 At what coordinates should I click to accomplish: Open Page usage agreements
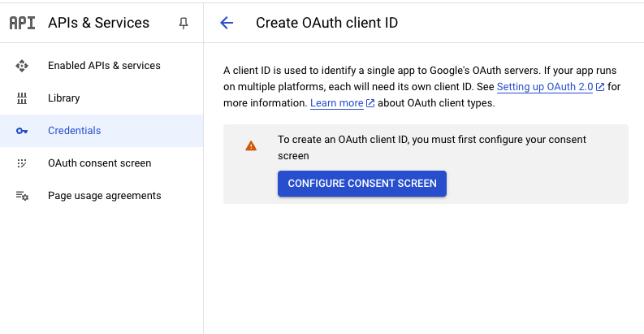[x=102, y=196]
